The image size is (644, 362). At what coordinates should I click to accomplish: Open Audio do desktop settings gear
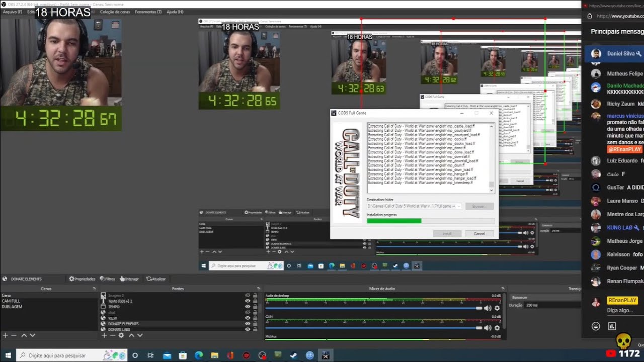pos(497,308)
